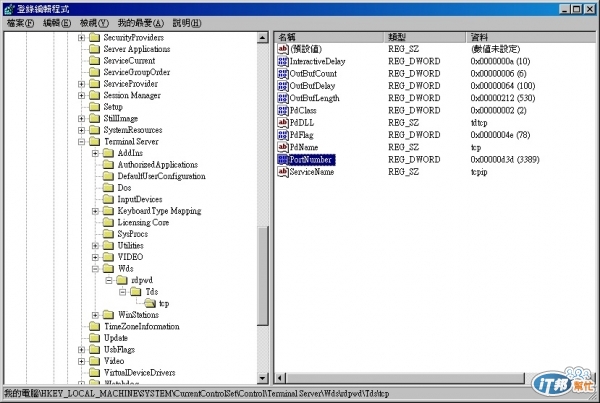Click the Tds folder icon

(136, 292)
